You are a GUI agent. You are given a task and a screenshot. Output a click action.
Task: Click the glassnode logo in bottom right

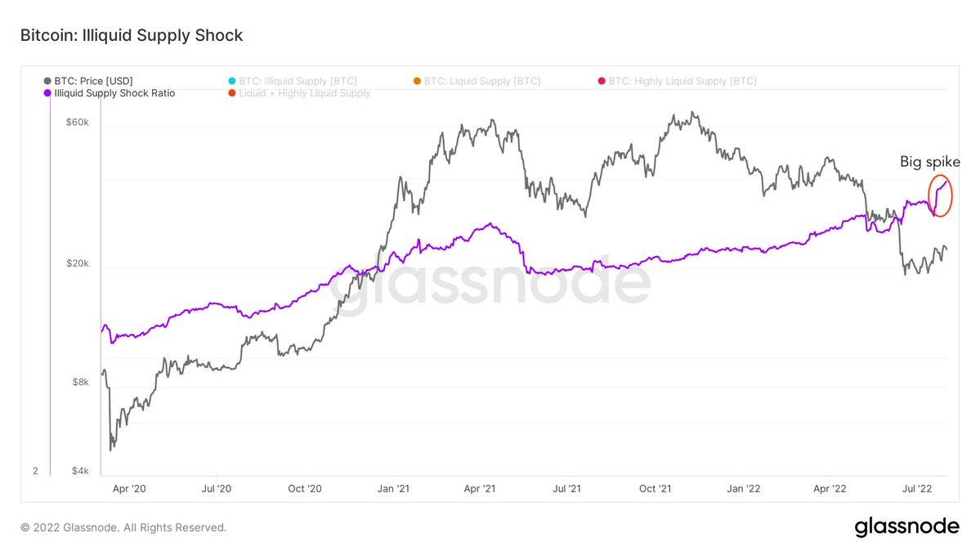click(x=906, y=527)
